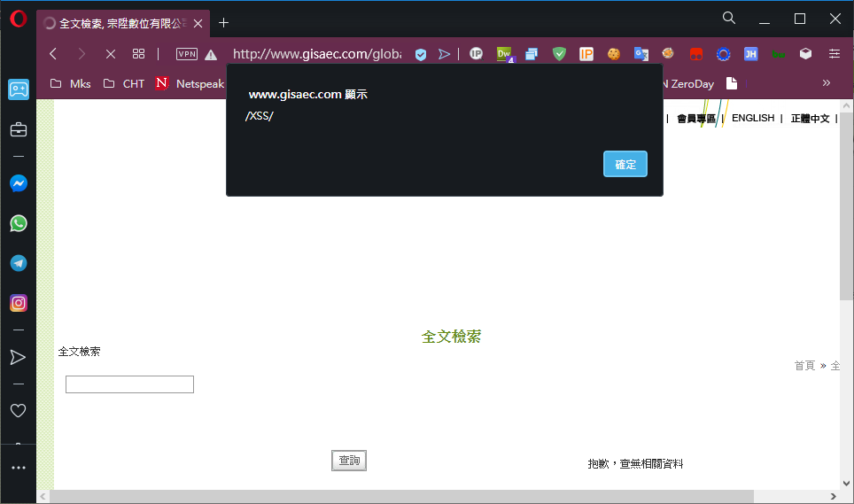Open WhatsApp in sidebar
The width and height of the screenshot is (854, 504).
[x=19, y=223]
